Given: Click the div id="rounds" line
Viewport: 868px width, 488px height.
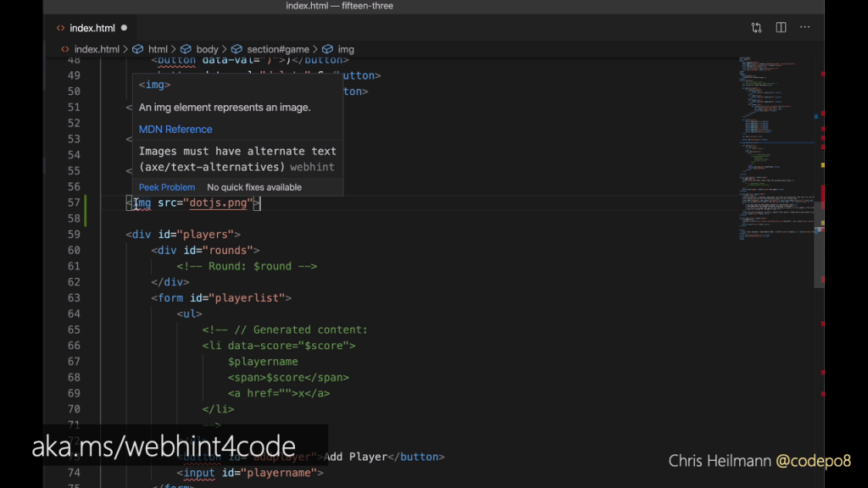Looking at the screenshot, I should click(205, 250).
